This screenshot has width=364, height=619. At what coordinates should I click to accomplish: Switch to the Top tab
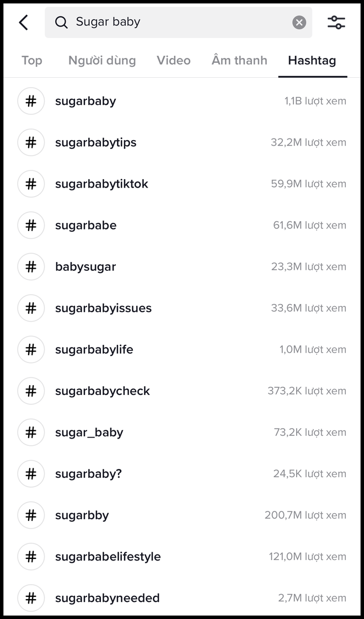pyautogui.click(x=31, y=60)
